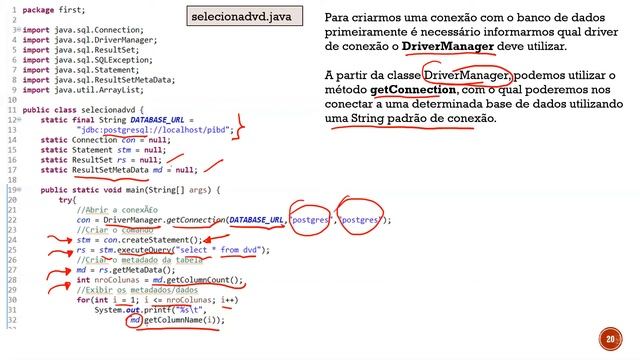Image resolution: width=640 pixels, height=360 pixels.
Task: Click the '//Criar o comando' comment
Action: tap(114, 230)
